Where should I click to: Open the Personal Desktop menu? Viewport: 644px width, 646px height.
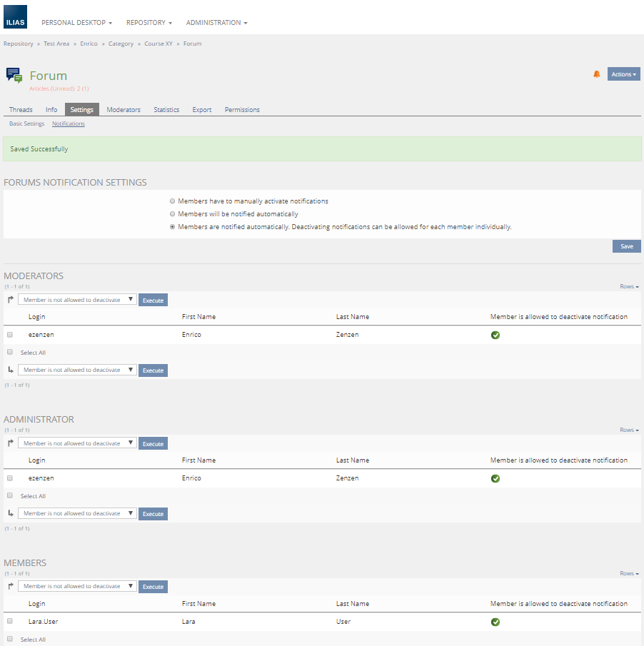point(76,23)
